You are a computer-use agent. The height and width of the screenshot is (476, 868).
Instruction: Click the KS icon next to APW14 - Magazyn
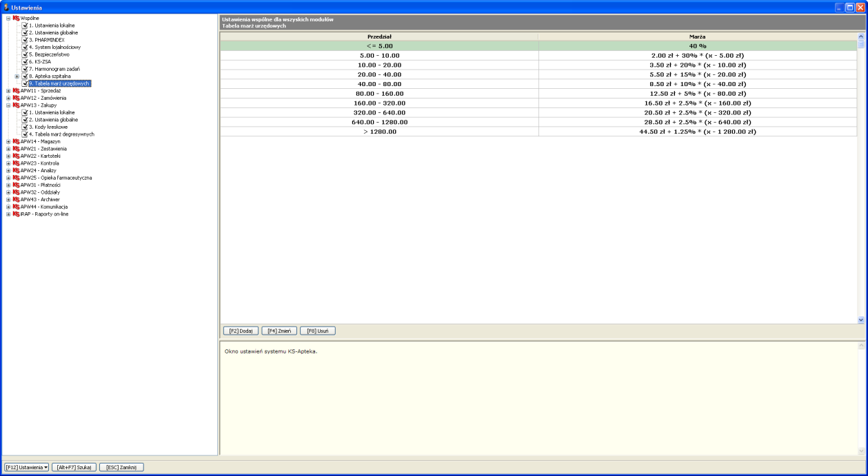click(x=16, y=141)
